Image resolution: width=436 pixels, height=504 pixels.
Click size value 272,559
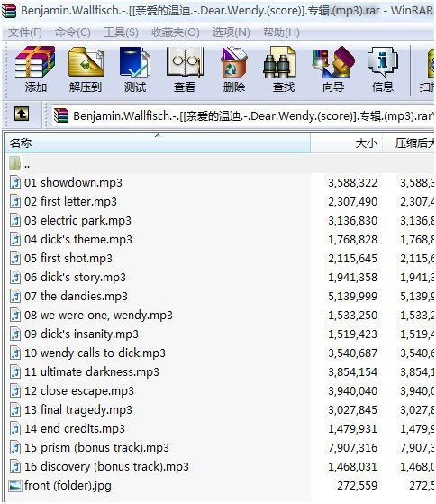(357, 486)
